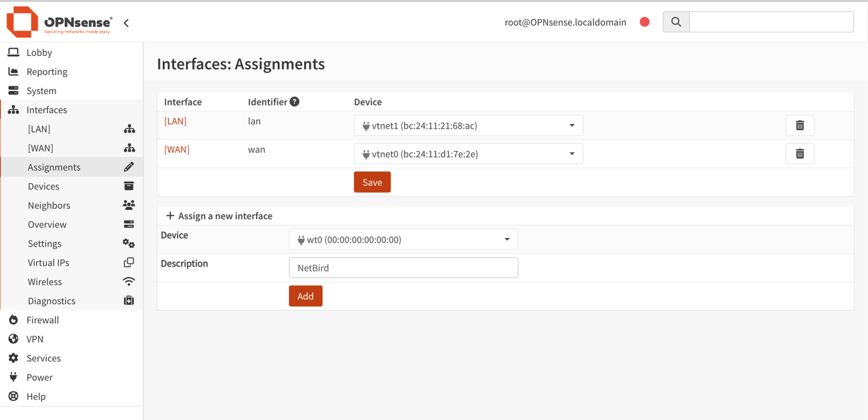Click the pencil icon beside Assignments
The width and height of the screenshot is (868, 420).
coord(129,166)
